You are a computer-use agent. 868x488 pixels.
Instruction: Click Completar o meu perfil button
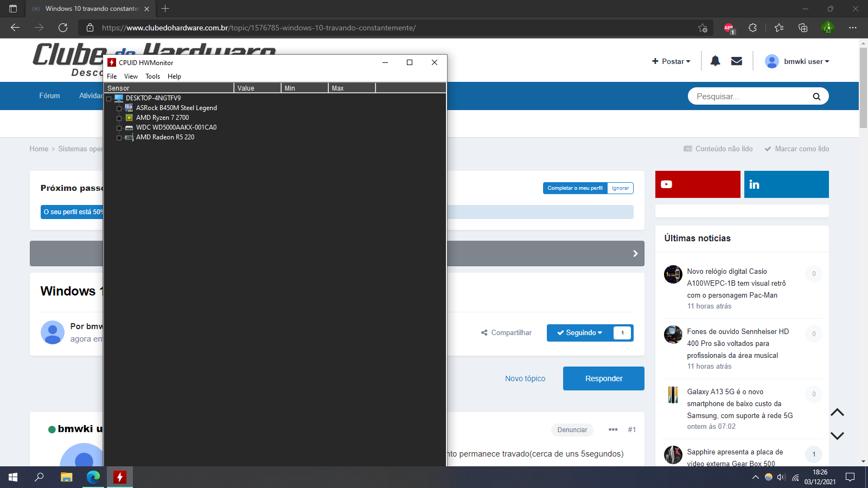click(x=575, y=188)
